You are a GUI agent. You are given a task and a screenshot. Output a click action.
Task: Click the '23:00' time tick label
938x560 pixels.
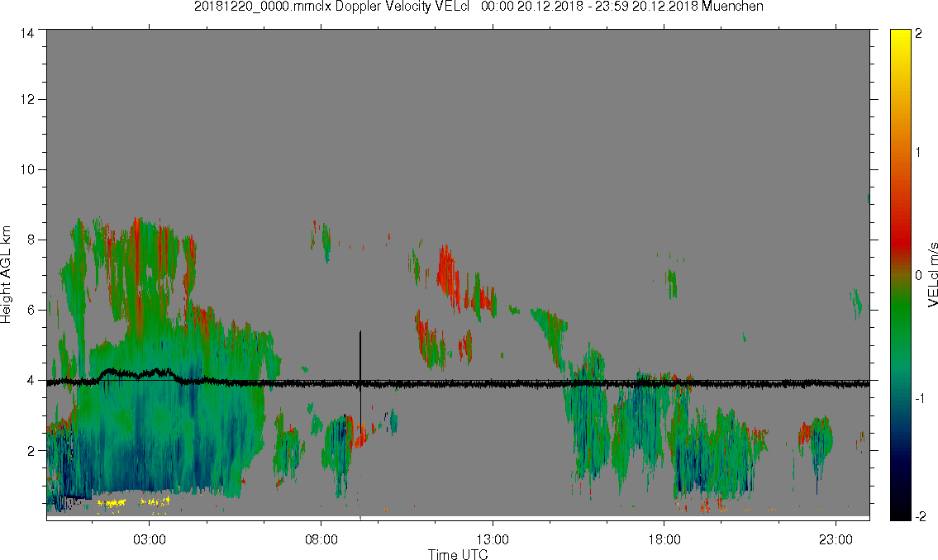836,539
